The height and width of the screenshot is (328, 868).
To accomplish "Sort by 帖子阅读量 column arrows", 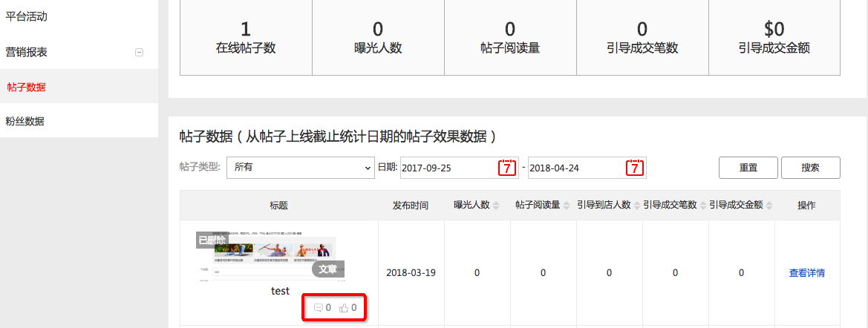I will (567, 206).
